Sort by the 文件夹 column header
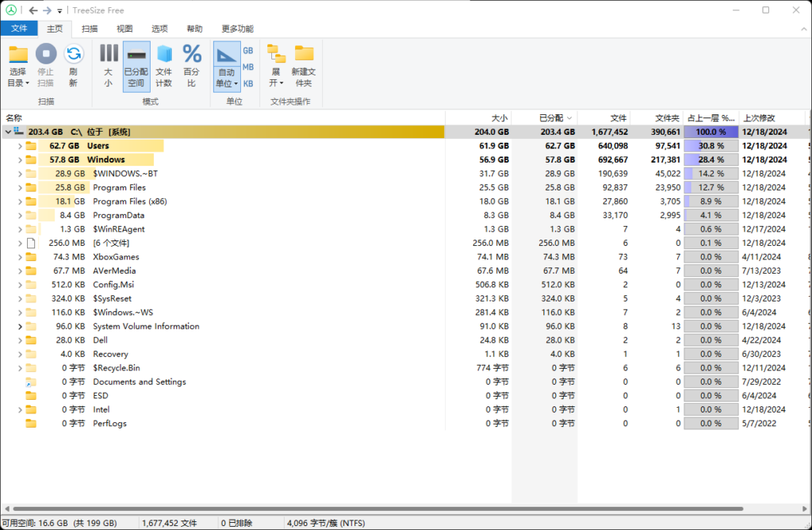 tap(657, 118)
